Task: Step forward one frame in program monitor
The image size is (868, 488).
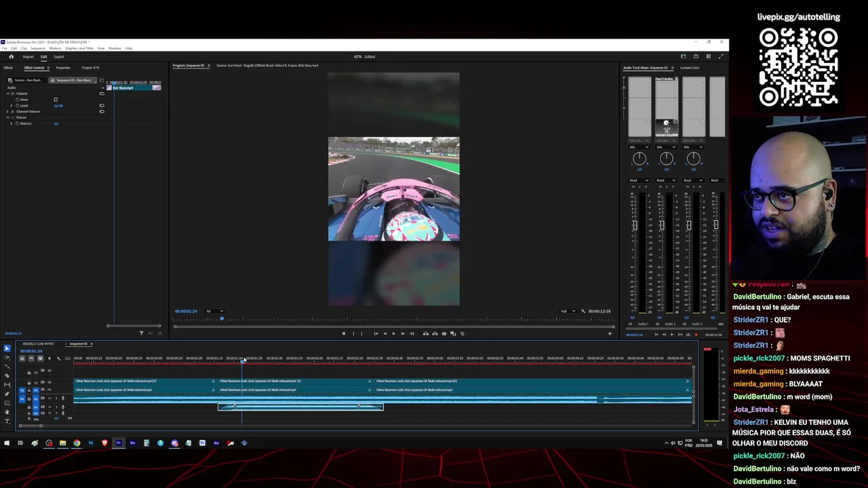Action: tap(403, 333)
